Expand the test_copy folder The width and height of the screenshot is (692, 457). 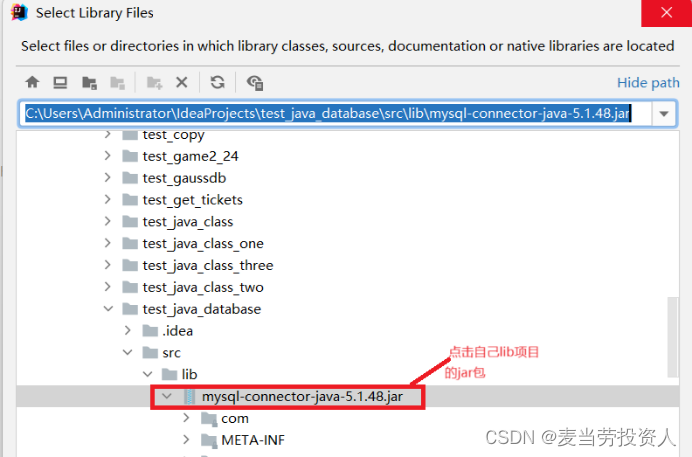[x=108, y=134]
